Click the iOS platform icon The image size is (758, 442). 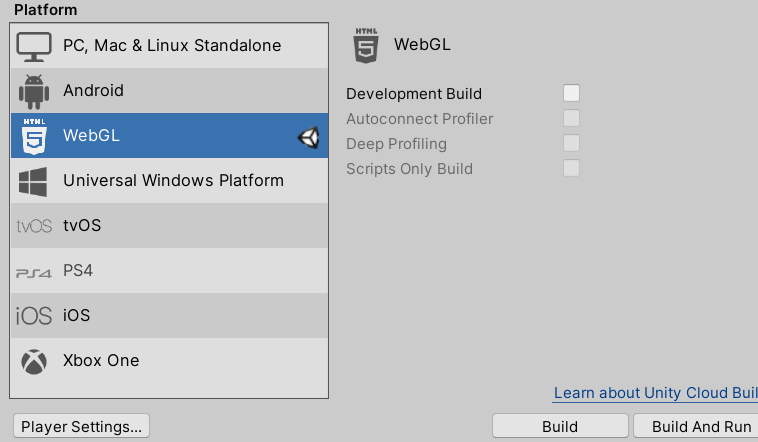point(34,316)
